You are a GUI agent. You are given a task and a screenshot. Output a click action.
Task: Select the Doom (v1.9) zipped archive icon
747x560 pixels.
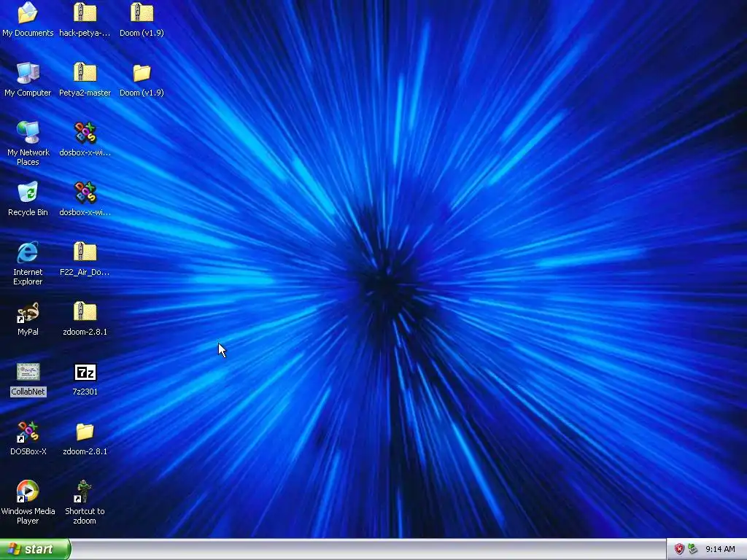point(142,13)
